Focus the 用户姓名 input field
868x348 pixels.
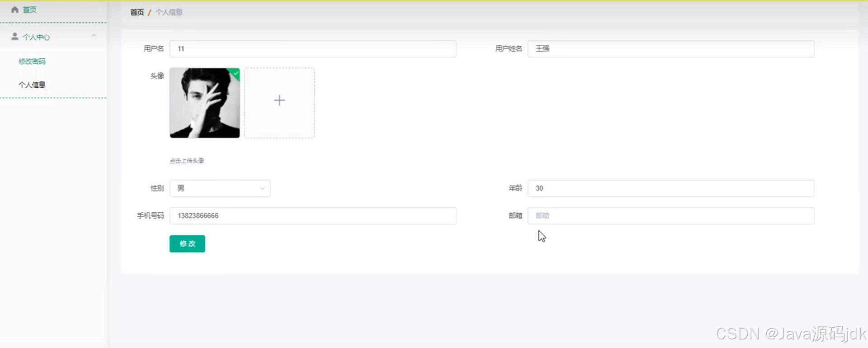(671, 49)
